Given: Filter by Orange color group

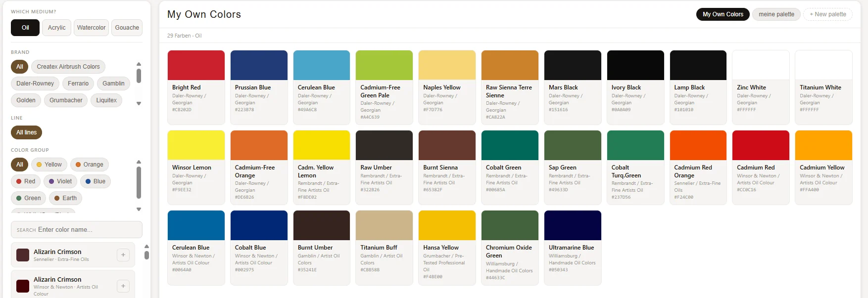Looking at the screenshot, I should click(x=90, y=165).
